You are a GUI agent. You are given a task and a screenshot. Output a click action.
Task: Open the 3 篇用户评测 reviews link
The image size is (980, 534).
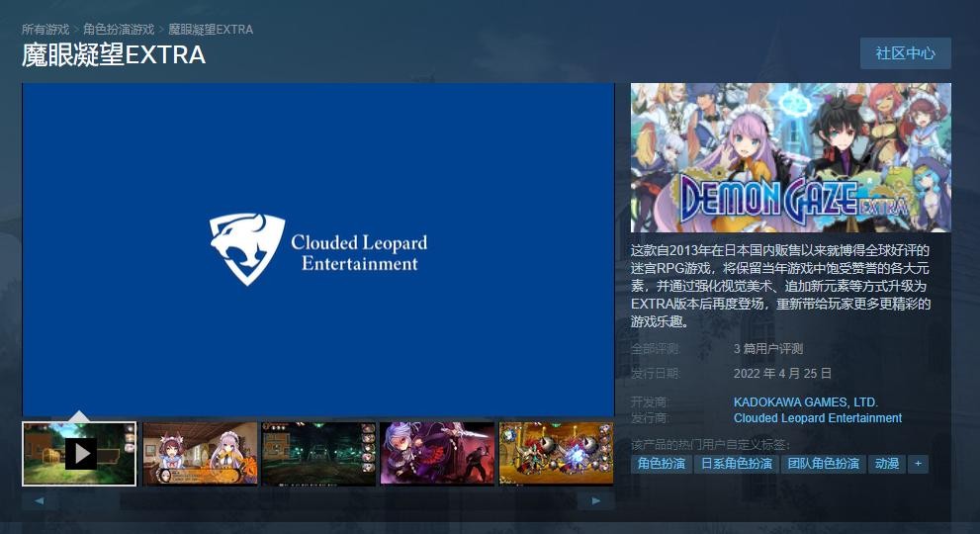click(768, 348)
